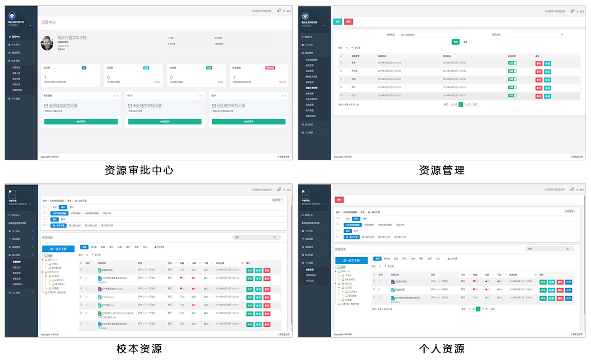Open the page-size selector in 校本资源

point(89,255)
